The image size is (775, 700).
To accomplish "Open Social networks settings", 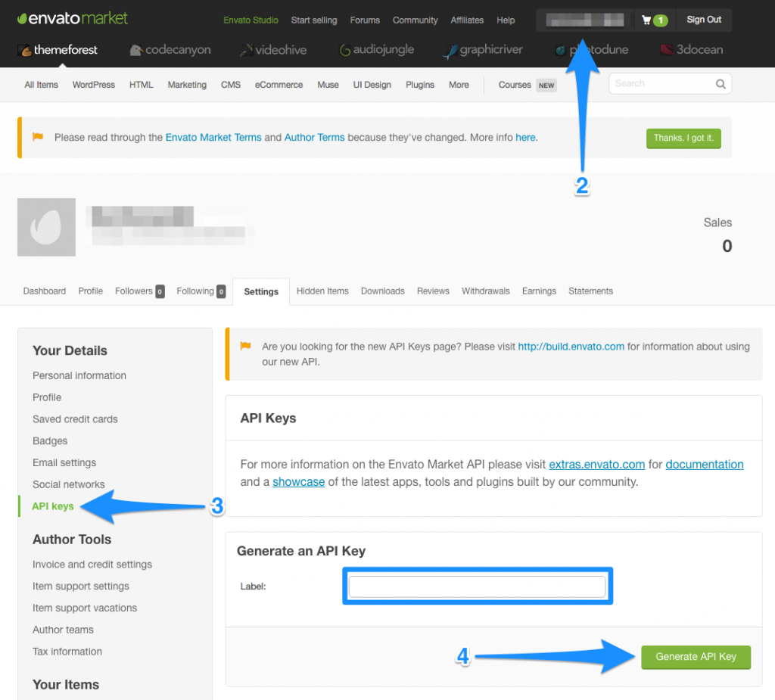I will click(x=69, y=484).
